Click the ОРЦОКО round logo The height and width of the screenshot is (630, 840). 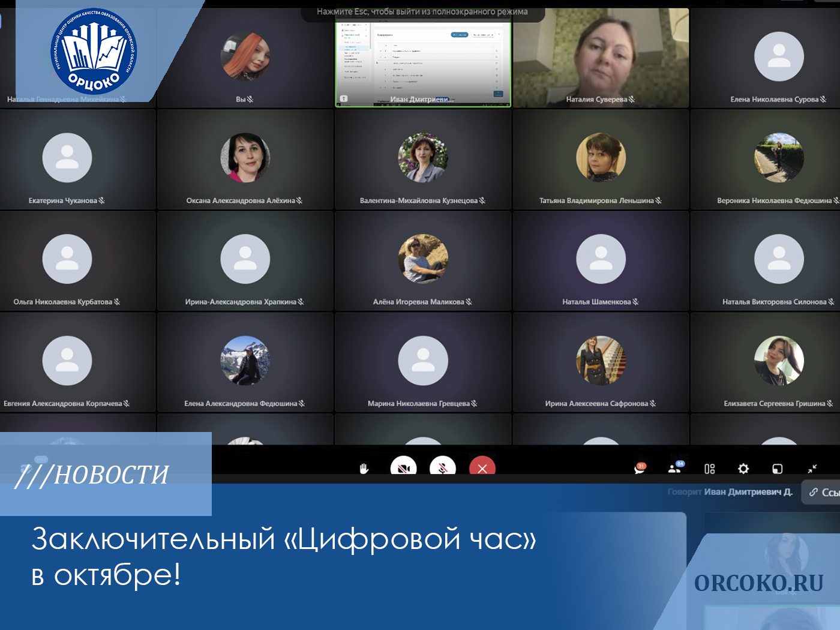coord(94,52)
